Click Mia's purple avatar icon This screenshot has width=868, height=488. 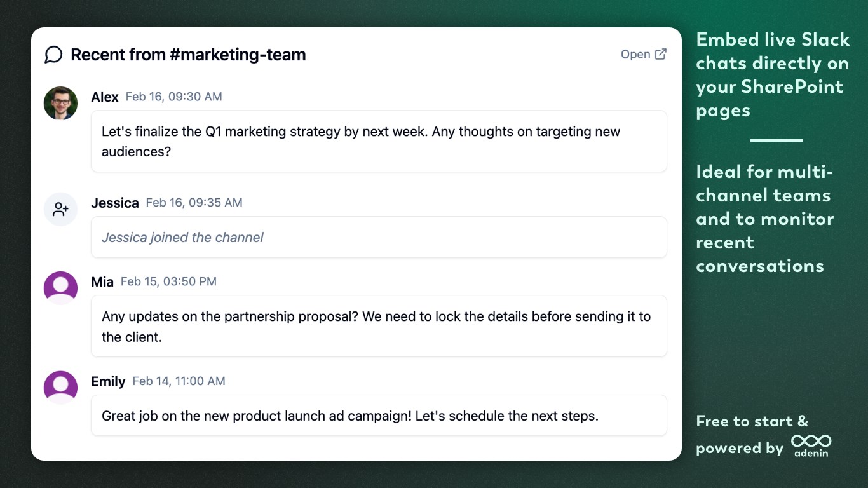click(60, 288)
